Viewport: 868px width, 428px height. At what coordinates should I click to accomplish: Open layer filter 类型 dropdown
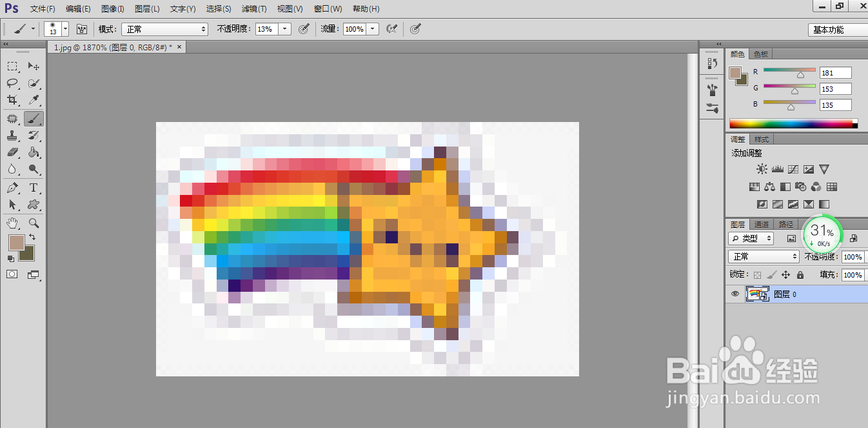tap(752, 238)
